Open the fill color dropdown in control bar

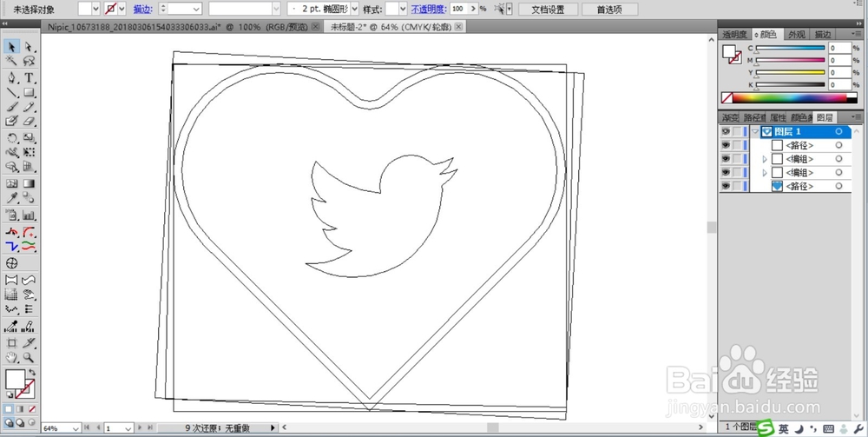point(95,9)
